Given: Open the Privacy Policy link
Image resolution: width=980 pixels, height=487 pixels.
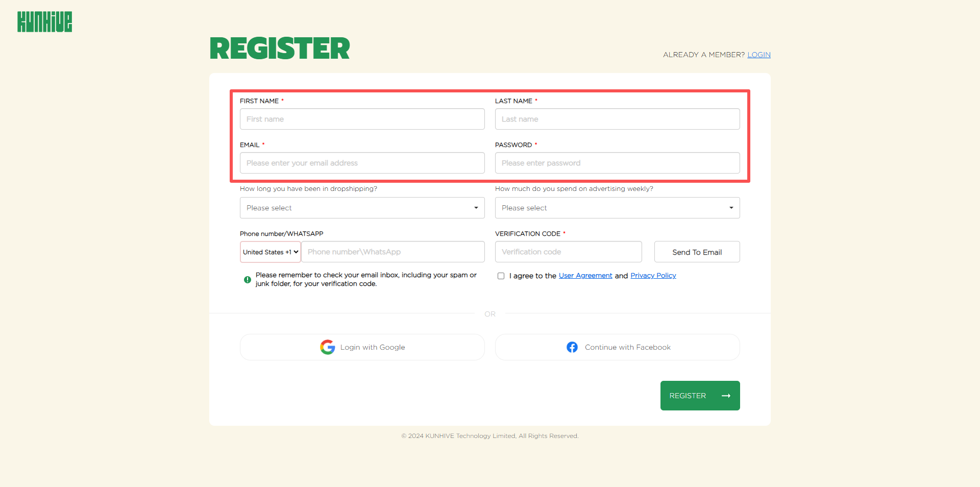Looking at the screenshot, I should point(653,276).
